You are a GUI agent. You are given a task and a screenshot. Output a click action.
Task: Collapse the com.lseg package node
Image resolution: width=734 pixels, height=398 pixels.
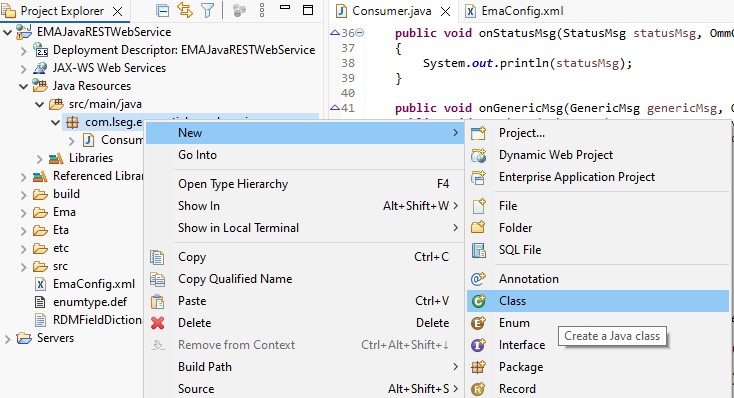pos(56,123)
